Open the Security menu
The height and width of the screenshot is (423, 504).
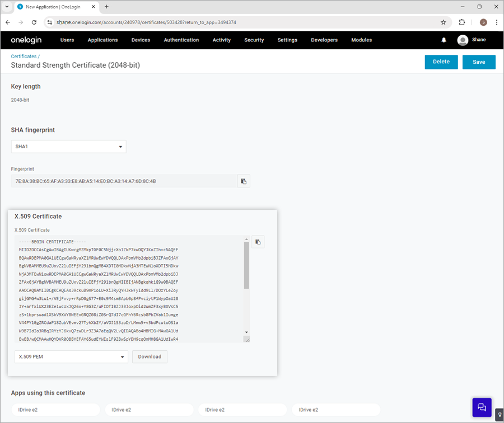pos(254,40)
